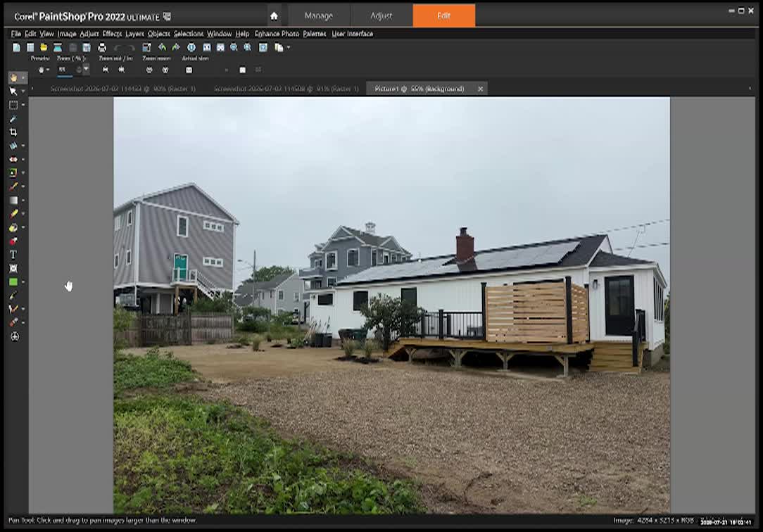Image resolution: width=763 pixels, height=532 pixels.
Task: Select the Pick tool arrow
Action: click(x=13, y=91)
